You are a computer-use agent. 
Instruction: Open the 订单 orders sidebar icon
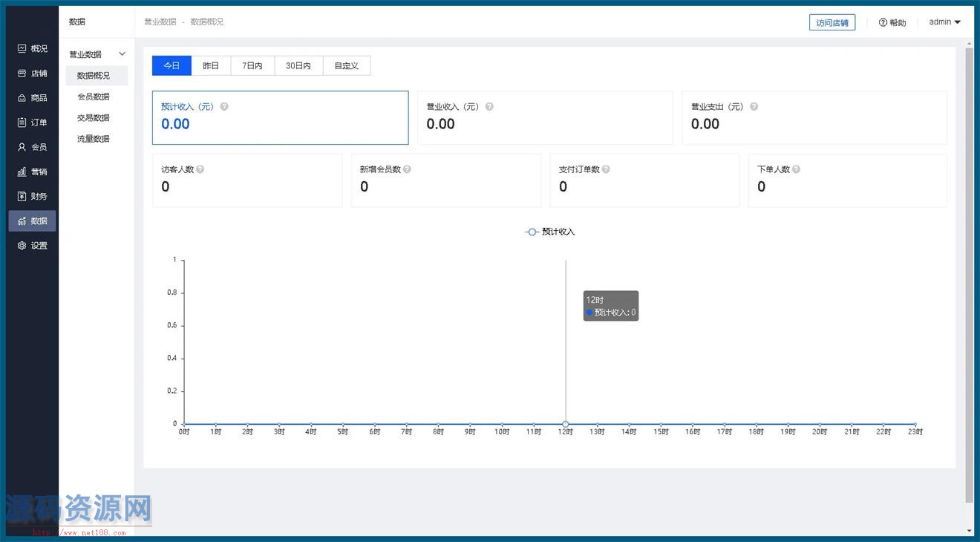[22, 123]
